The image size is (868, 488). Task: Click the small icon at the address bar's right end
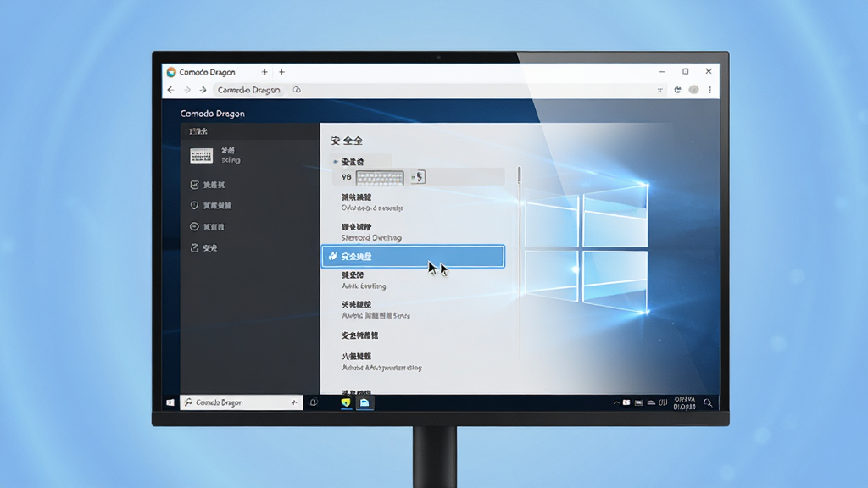pos(659,90)
